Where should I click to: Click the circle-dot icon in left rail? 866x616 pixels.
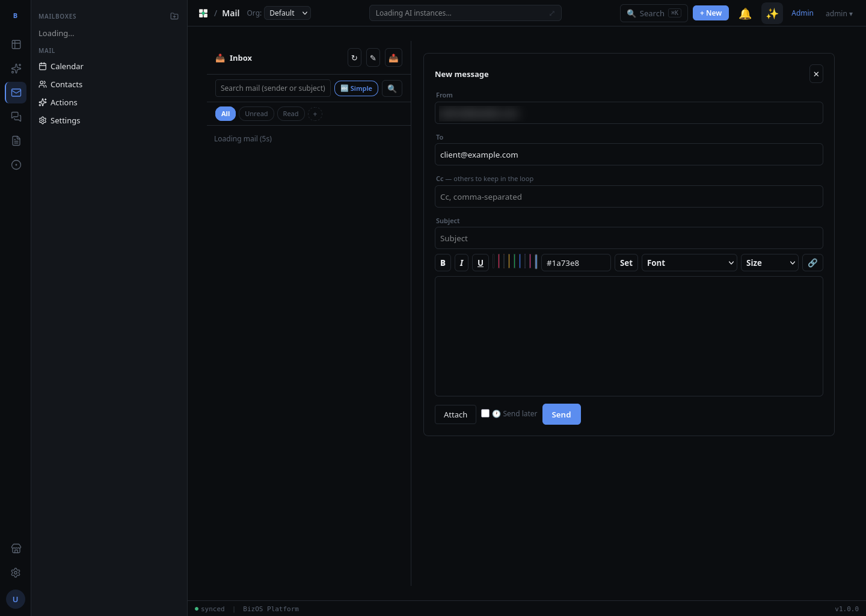16,165
